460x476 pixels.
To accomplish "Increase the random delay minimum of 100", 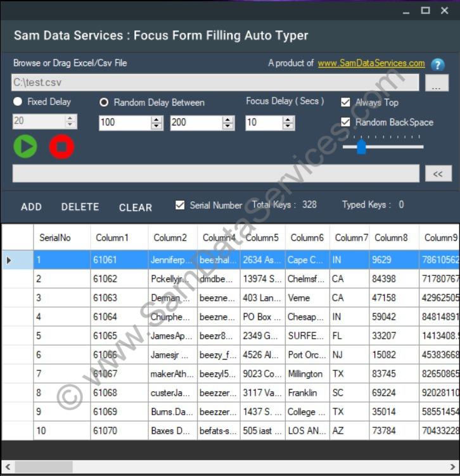I will click(x=157, y=119).
